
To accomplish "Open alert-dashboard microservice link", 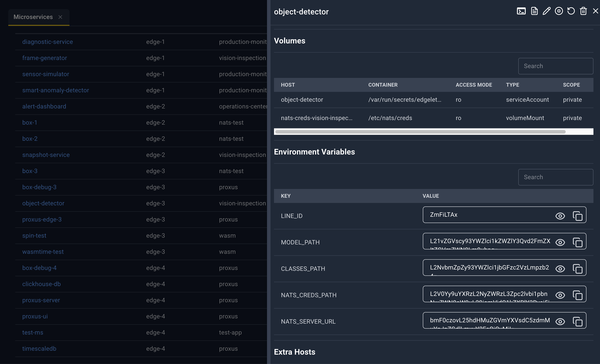I will click(44, 106).
